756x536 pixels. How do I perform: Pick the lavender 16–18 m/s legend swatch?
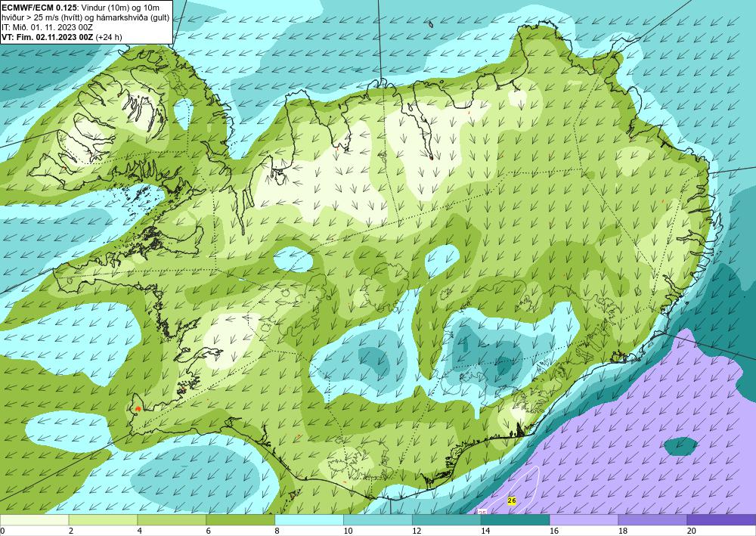(x=584, y=520)
